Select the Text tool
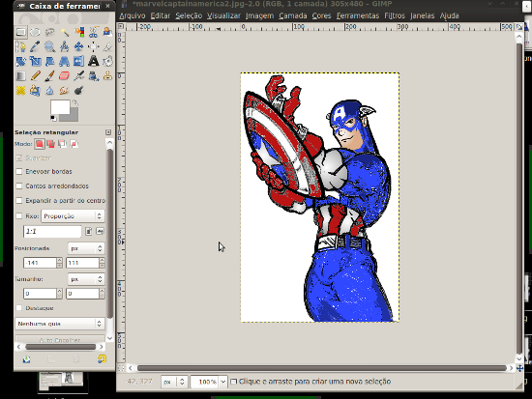The image size is (532, 399). (94, 61)
